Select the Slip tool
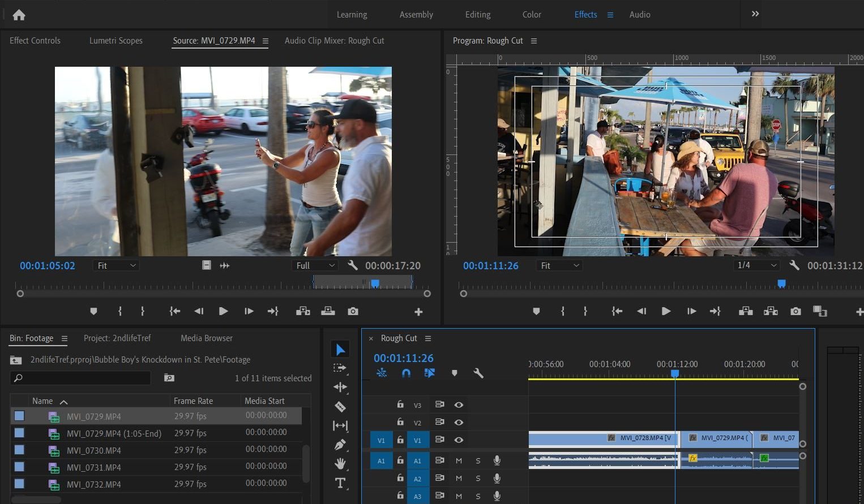Image resolution: width=864 pixels, height=504 pixels. tap(340, 425)
